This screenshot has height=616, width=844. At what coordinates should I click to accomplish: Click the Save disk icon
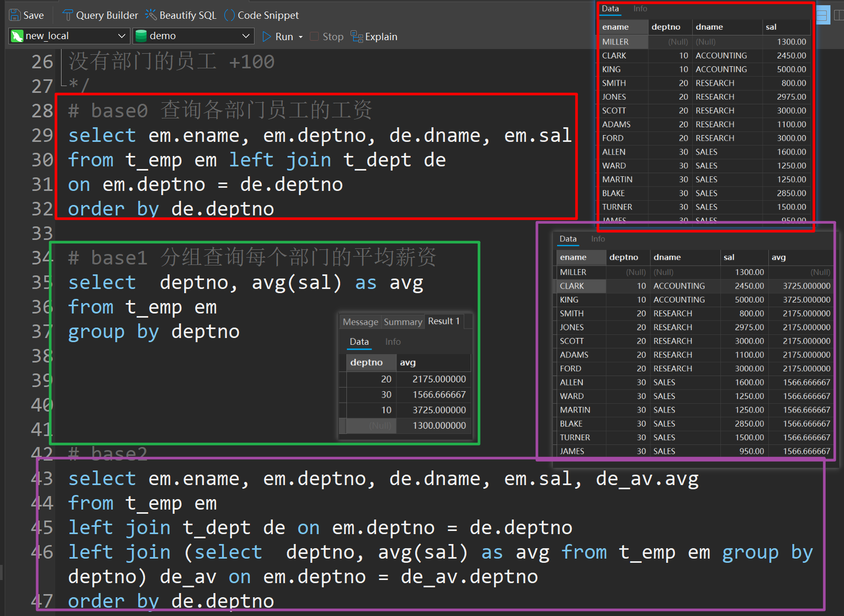pos(15,15)
